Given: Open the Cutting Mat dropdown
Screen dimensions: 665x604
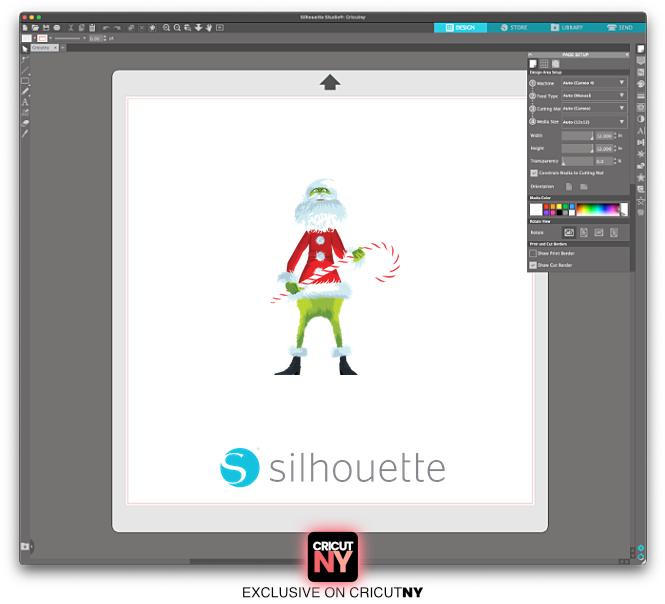Looking at the screenshot, I should 594,109.
